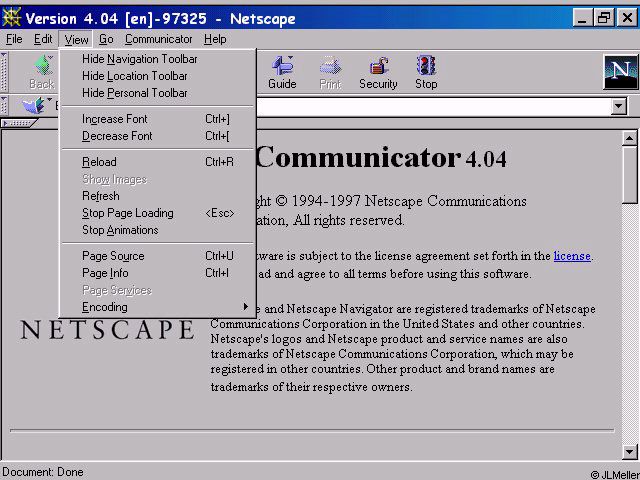The height and width of the screenshot is (480, 640).
Task: Click the Document: Done status text
Action: tap(43, 472)
